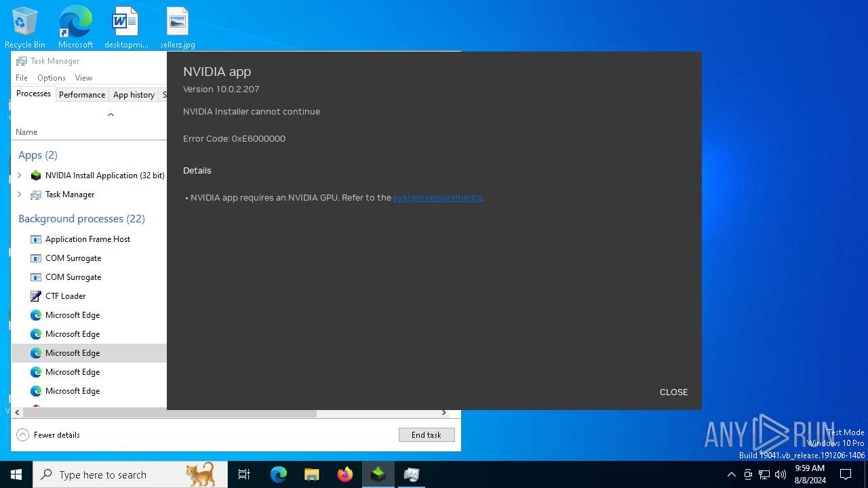The image size is (868, 488).
Task: Open Microsoft Edge desktop shortcut
Action: coord(75,27)
